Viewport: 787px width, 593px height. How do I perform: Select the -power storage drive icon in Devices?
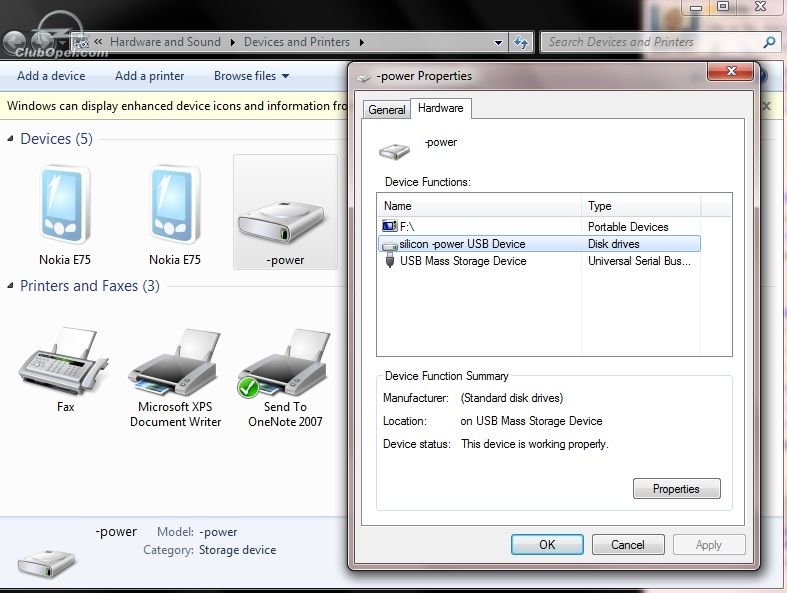pos(282,221)
